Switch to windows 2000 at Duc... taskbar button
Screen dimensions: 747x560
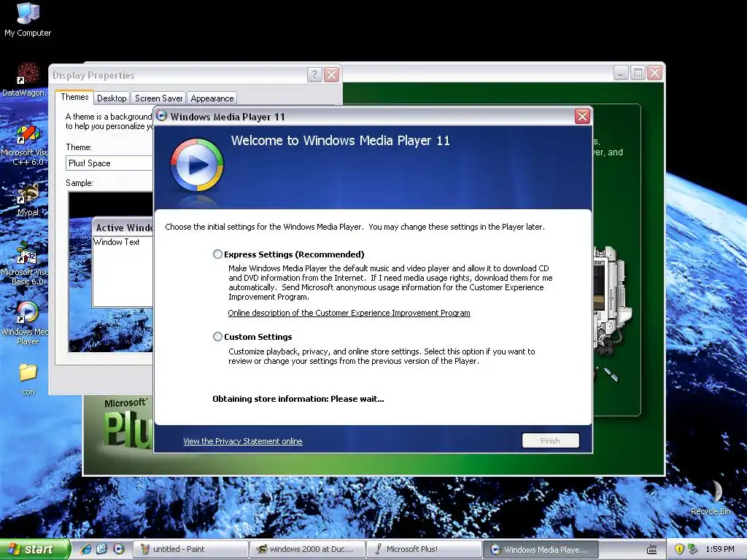pos(307,549)
